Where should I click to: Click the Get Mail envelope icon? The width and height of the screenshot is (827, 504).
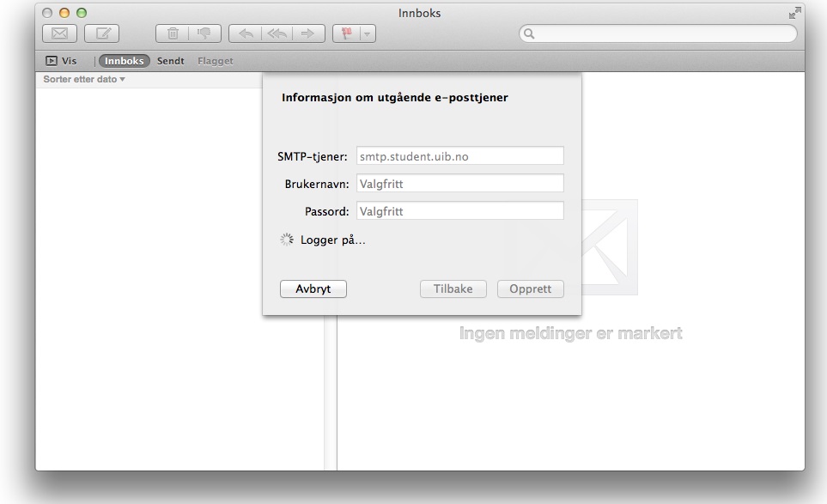[x=59, y=34]
